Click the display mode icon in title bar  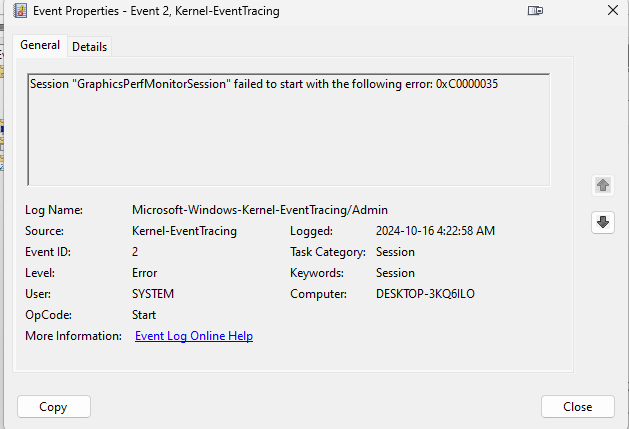click(x=535, y=11)
